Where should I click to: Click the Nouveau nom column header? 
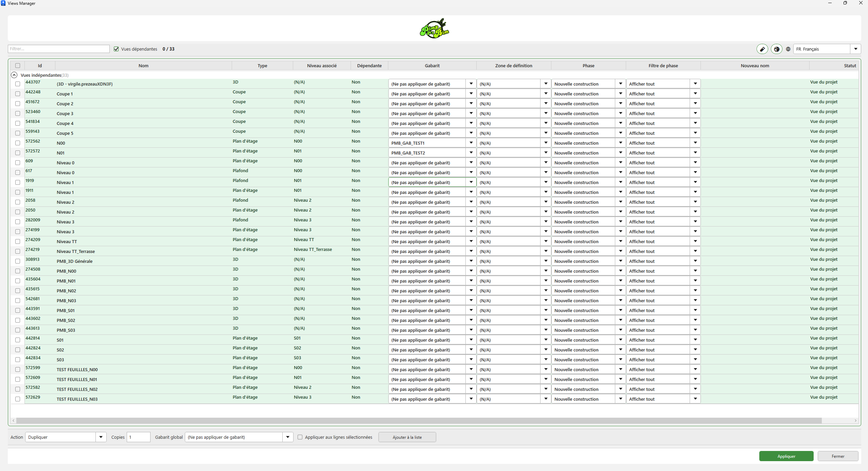[755, 66]
